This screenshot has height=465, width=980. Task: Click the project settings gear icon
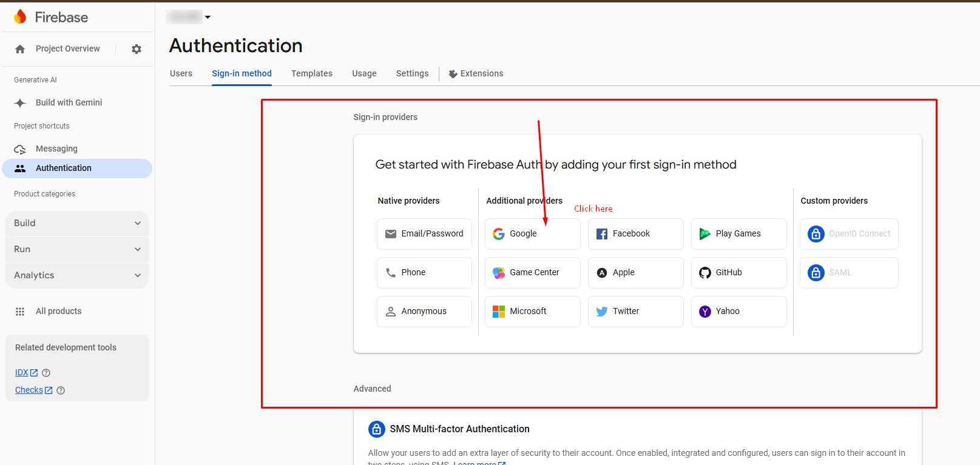[x=137, y=49]
